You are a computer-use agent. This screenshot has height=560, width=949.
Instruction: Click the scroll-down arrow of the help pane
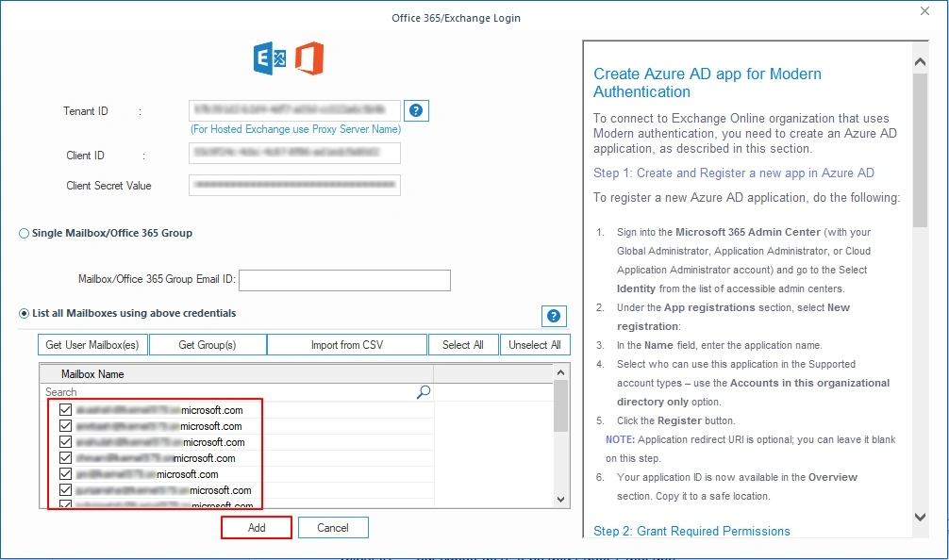point(919,517)
